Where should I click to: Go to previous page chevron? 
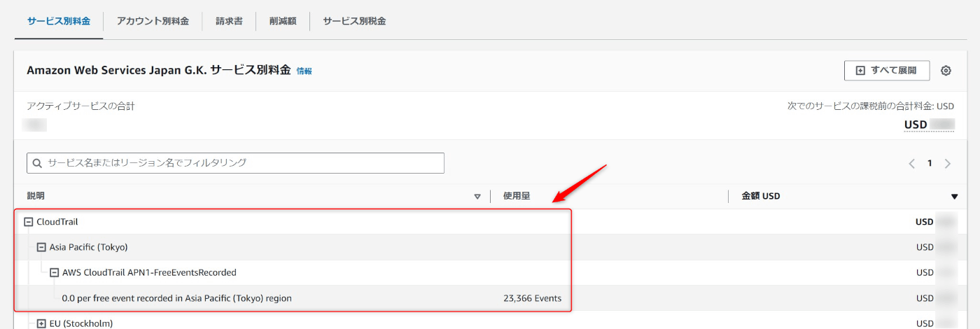(911, 164)
